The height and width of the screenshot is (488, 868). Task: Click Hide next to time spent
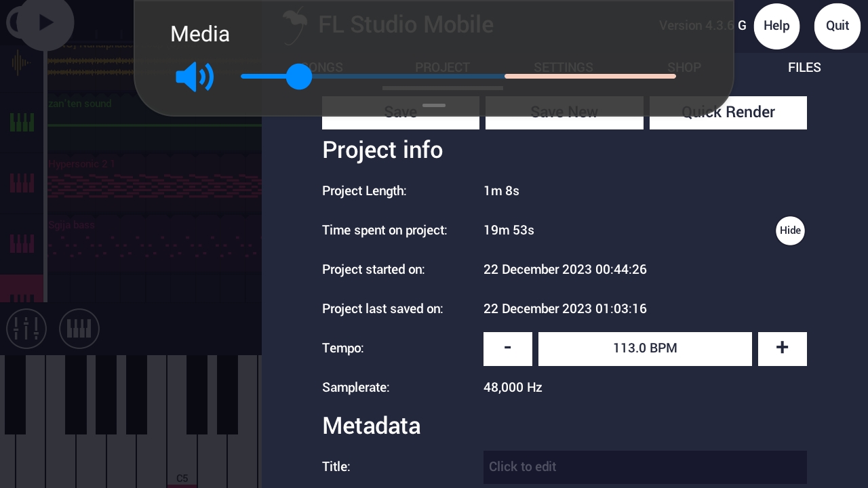[790, 230]
